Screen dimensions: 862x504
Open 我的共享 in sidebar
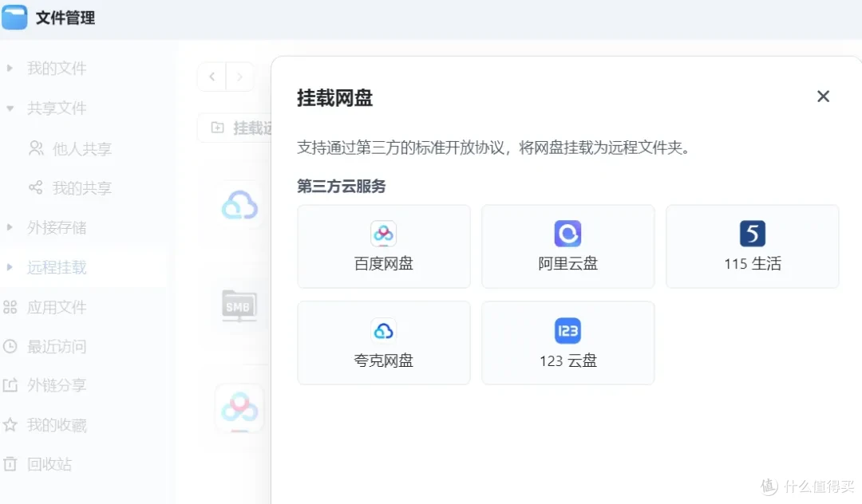[82, 187]
